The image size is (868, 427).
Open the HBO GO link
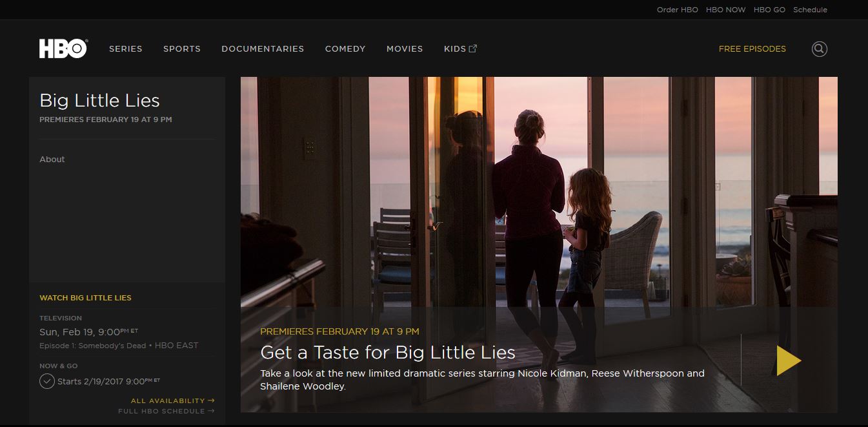pyautogui.click(x=769, y=10)
